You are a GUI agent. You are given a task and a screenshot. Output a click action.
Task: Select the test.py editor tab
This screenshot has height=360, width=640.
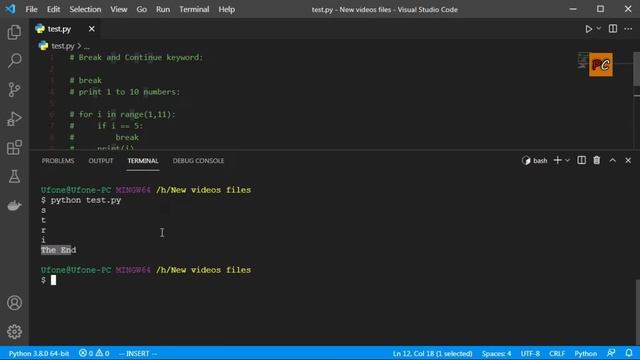65,29
